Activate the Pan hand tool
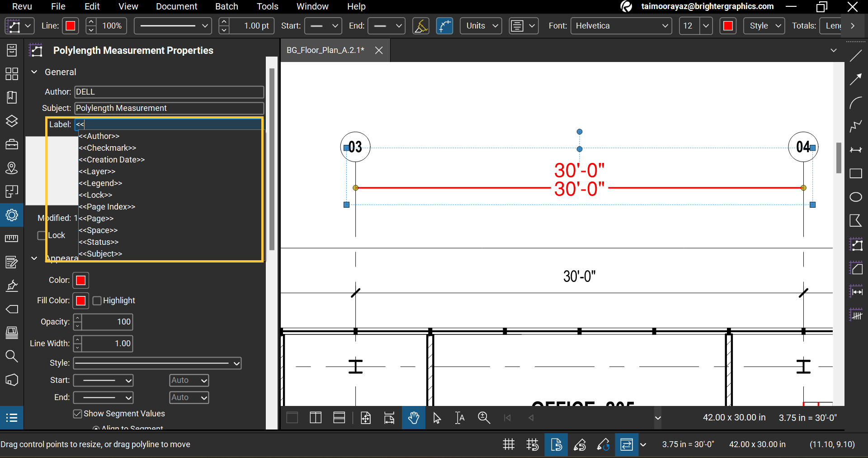Image resolution: width=868 pixels, height=458 pixels. [x=414, y=418]
